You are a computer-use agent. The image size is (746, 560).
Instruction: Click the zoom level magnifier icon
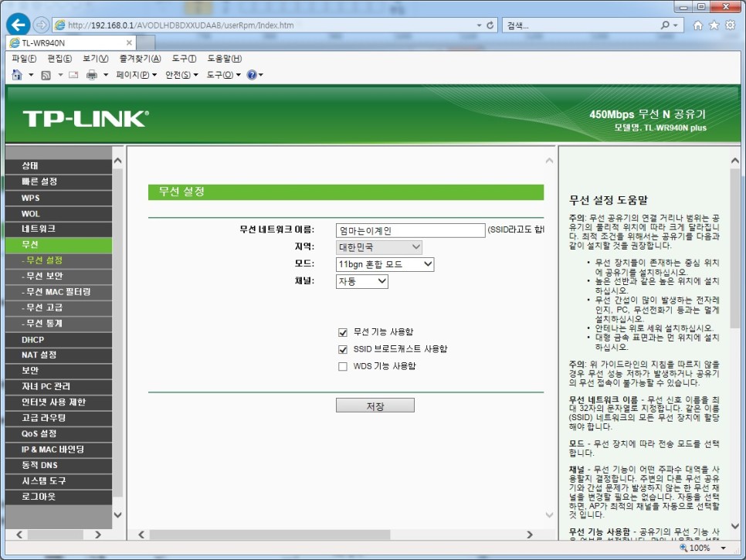tap(683, 548)
